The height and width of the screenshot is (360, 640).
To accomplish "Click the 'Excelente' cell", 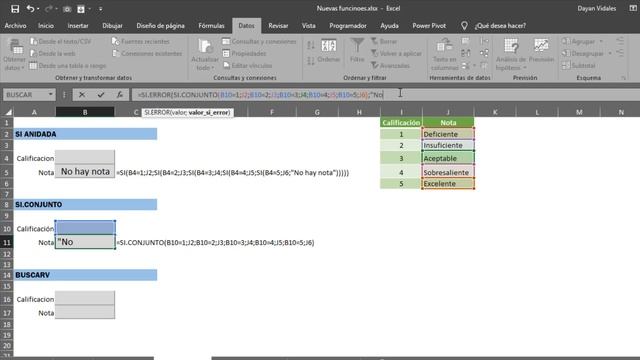I will click(448, 184).
